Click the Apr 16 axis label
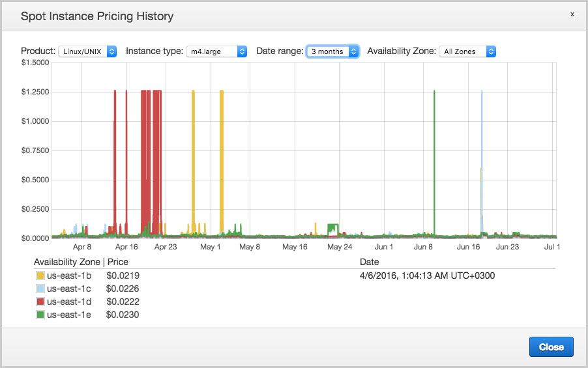This screenshot has width=588, height=368. click(x=126, y=247)
